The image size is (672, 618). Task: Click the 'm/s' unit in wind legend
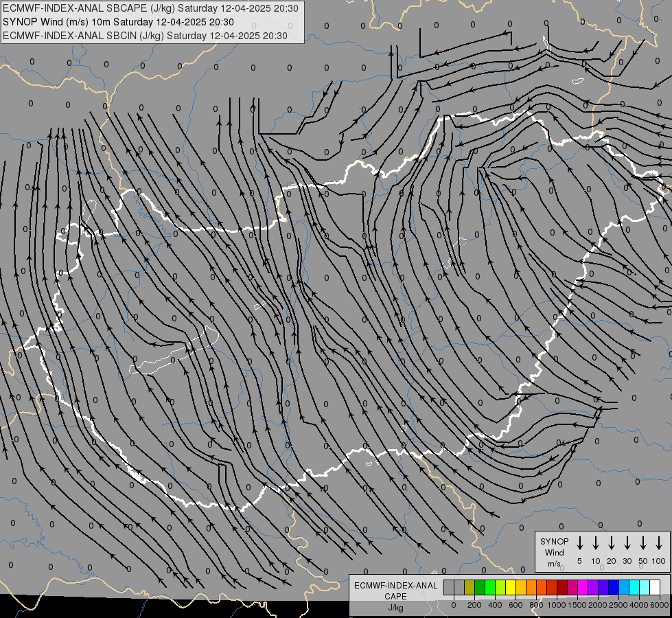click(554, 564)
